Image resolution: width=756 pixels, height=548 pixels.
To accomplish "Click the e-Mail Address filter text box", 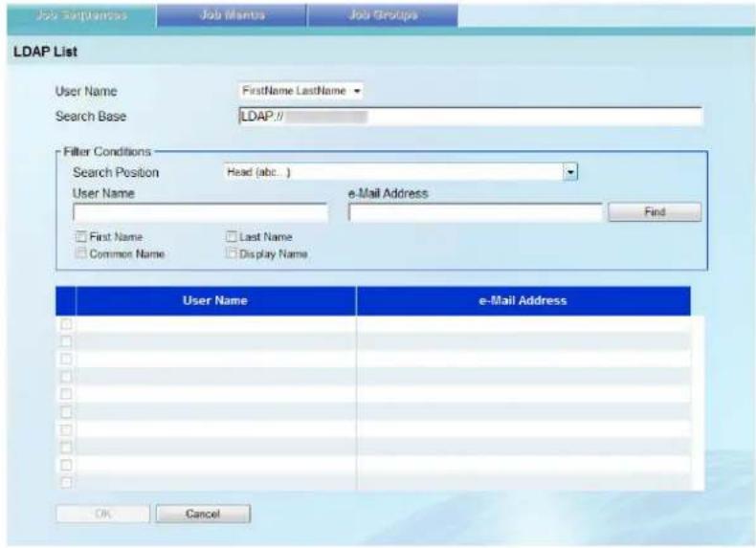I will click(476, 212).
